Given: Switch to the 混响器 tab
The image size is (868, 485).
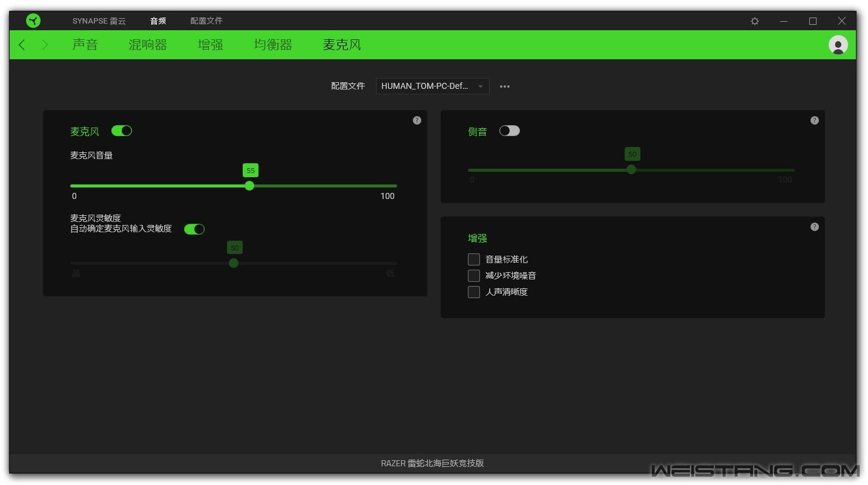Looking at the screenshot, I should point(148,45).
